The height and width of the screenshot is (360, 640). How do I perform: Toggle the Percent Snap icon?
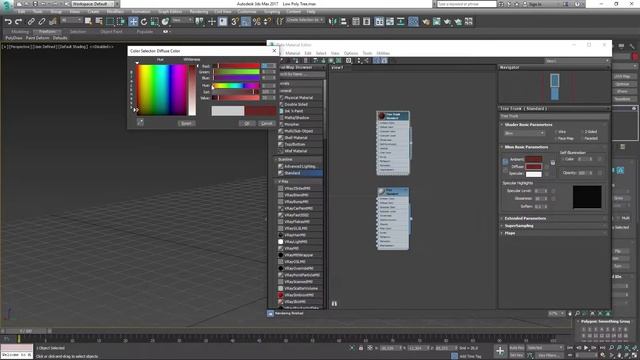(257, 22)
